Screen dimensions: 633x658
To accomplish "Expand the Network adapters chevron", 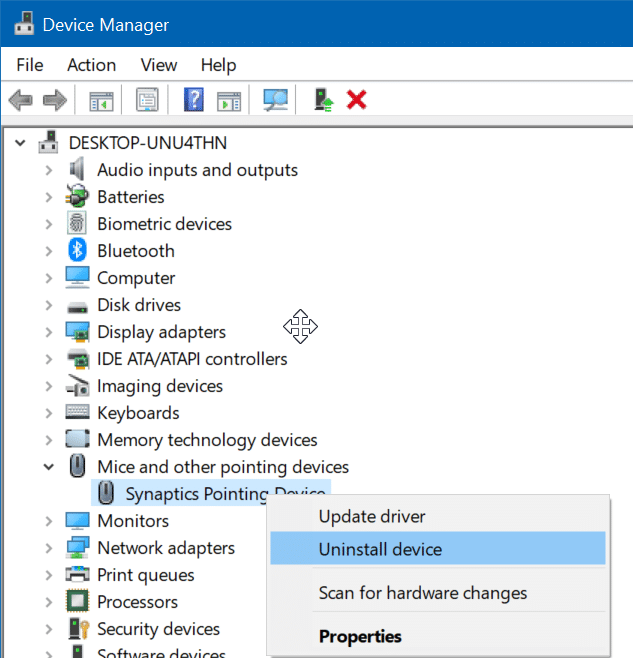I will pyautogui.click(x=49, y=548).
